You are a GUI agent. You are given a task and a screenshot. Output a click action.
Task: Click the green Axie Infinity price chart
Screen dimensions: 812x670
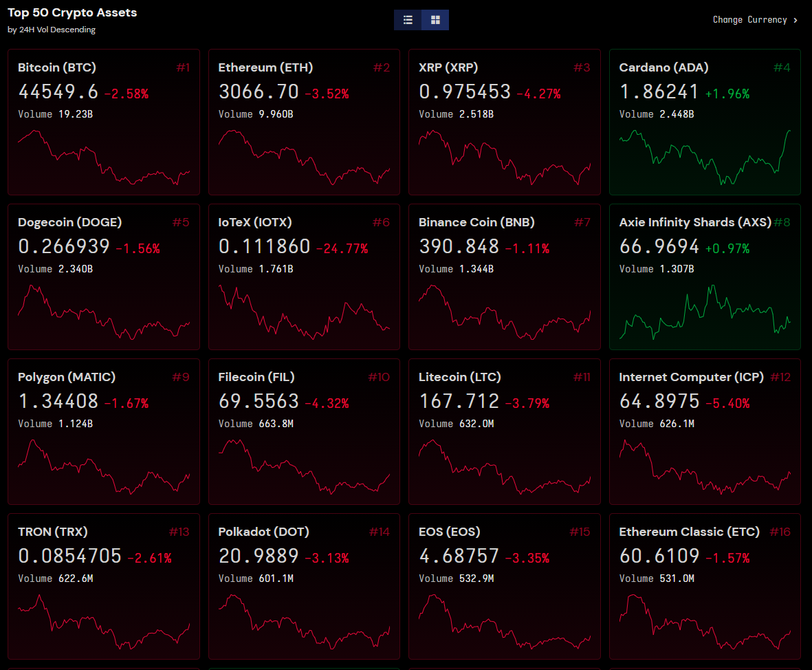(705, 312)
